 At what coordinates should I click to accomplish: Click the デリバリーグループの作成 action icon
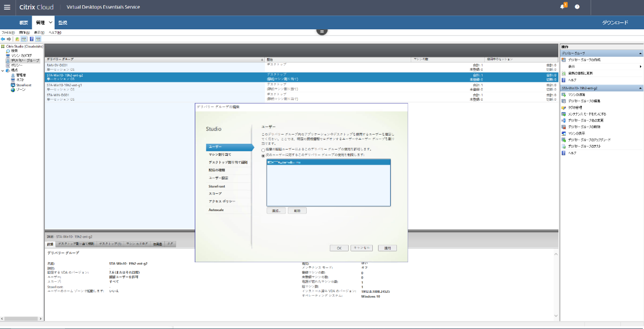[x=564, y=60]
